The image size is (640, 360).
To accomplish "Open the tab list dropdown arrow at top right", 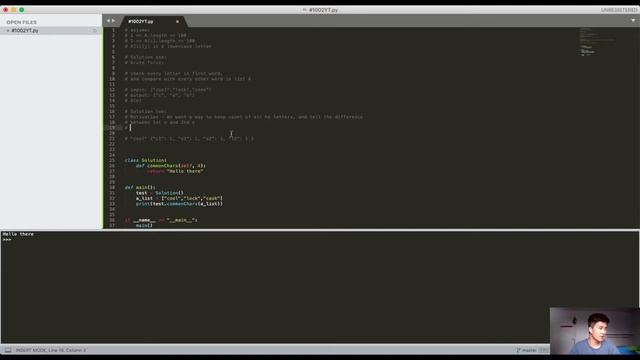I will tap(633, 20).
